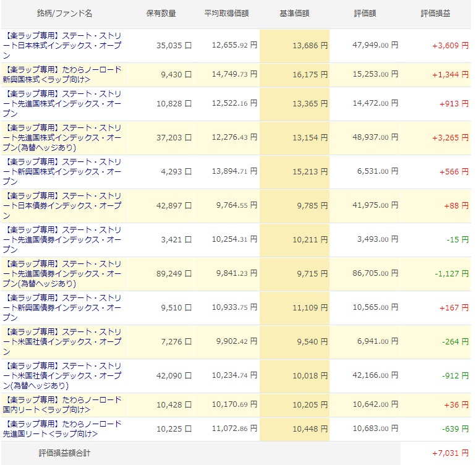476x465 pixels.
Task: Click base price 13,686 円
Action: click(x=310, y=46)
